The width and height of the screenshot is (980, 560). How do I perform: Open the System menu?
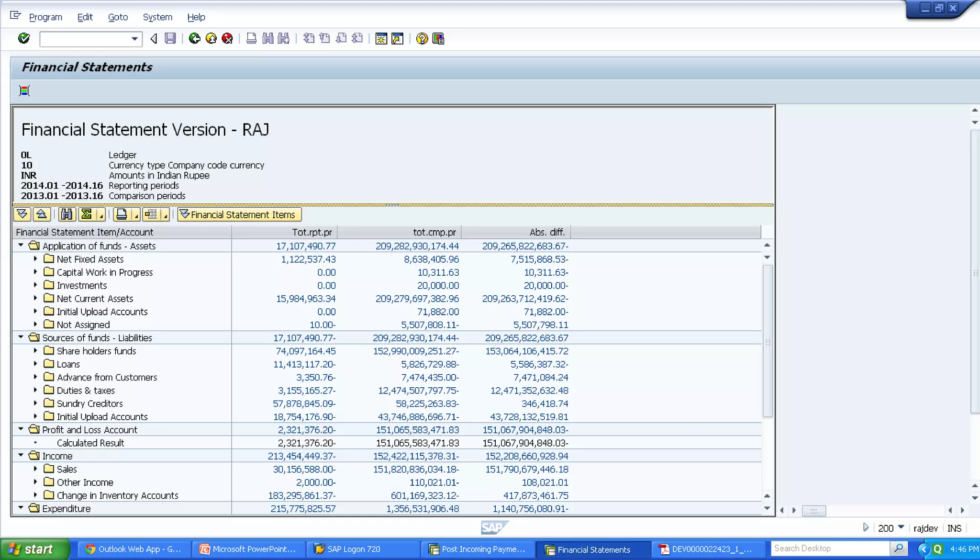157,17
